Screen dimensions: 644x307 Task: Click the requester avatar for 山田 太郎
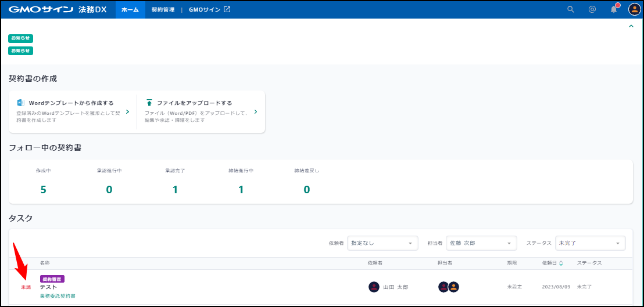point(374,287)
